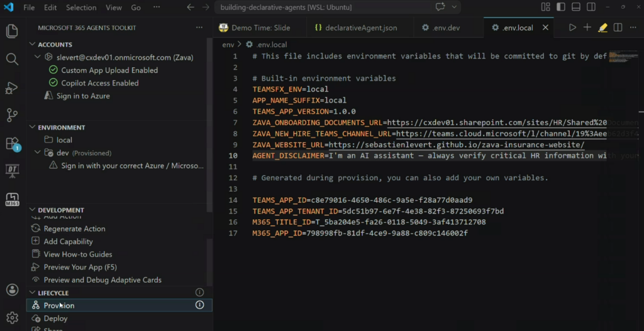Toggle the primary side bar layout button

coord(561,8)
